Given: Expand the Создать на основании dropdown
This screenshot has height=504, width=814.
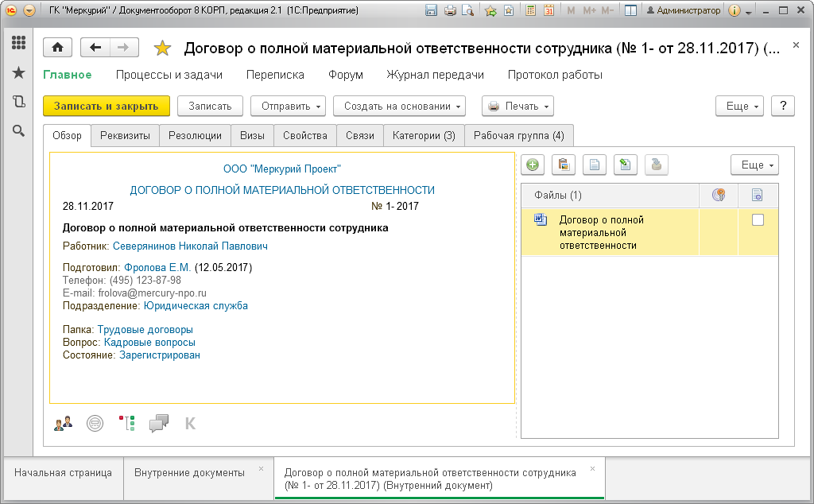Looking at the screenshot, I should pyautogui.click(x=399, y=106).
